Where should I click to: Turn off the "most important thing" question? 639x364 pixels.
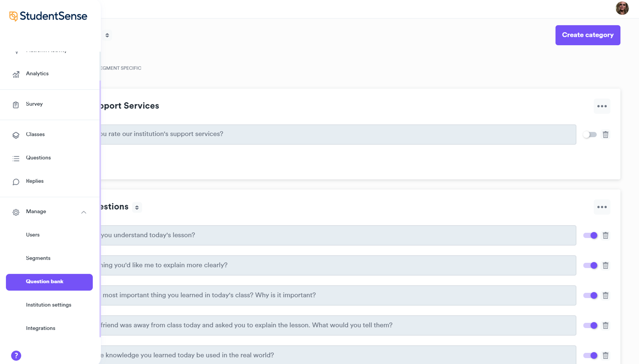pyautogui.click(x=590, y=295)
